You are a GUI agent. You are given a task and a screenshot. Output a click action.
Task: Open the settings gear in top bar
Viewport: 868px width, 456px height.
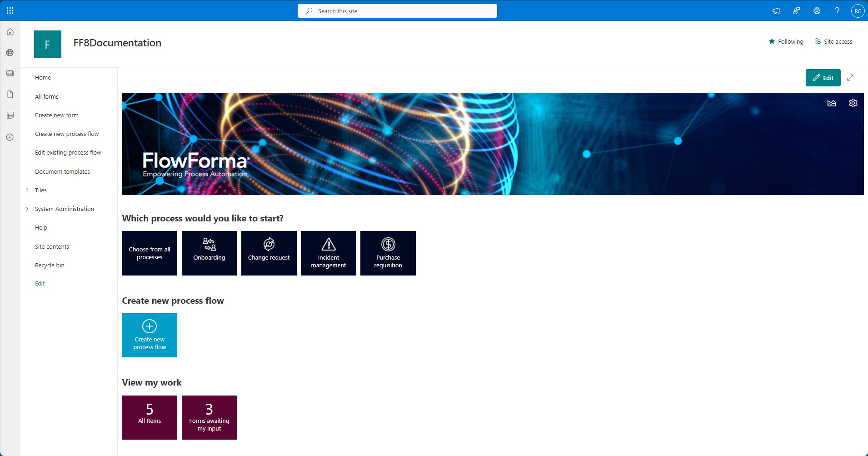click(x=817, y=11)
